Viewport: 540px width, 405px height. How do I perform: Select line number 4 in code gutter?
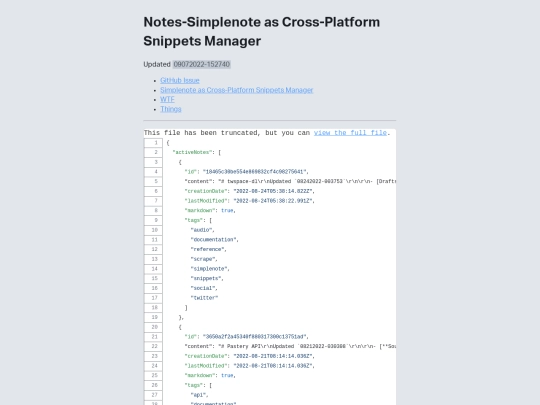click(x=153, y=172)
